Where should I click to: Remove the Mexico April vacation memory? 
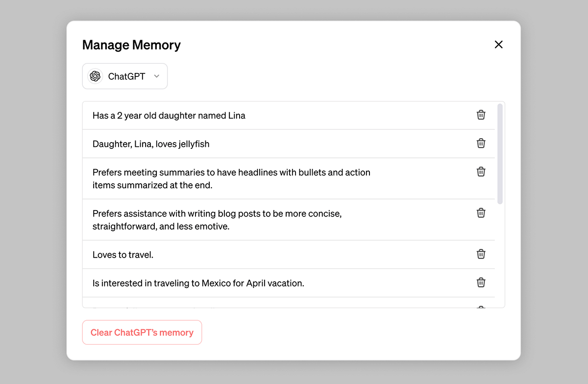481,282
